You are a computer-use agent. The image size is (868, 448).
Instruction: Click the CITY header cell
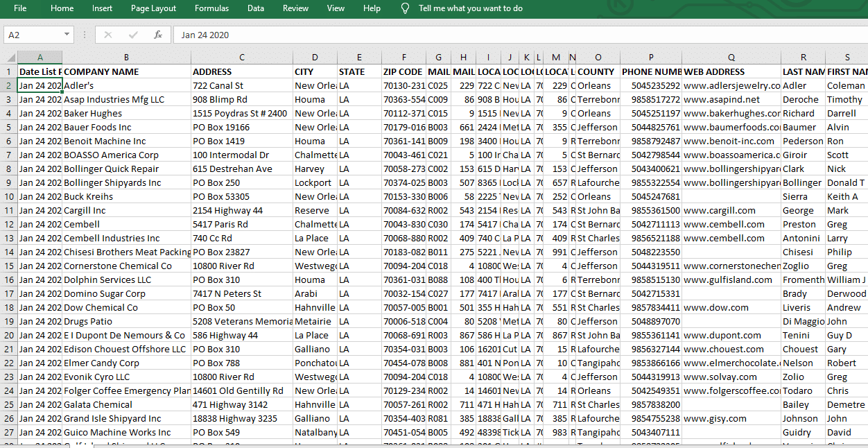pos(315,71)
